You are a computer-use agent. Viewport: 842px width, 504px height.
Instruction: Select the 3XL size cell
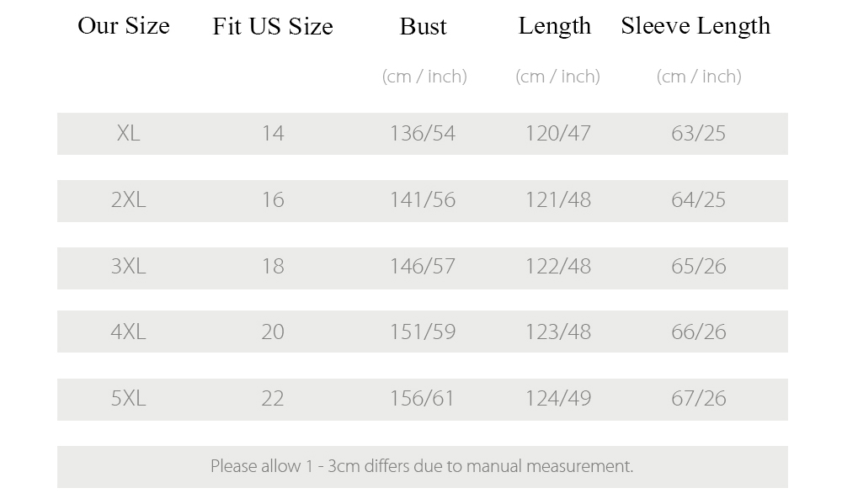tap(128, 266)
